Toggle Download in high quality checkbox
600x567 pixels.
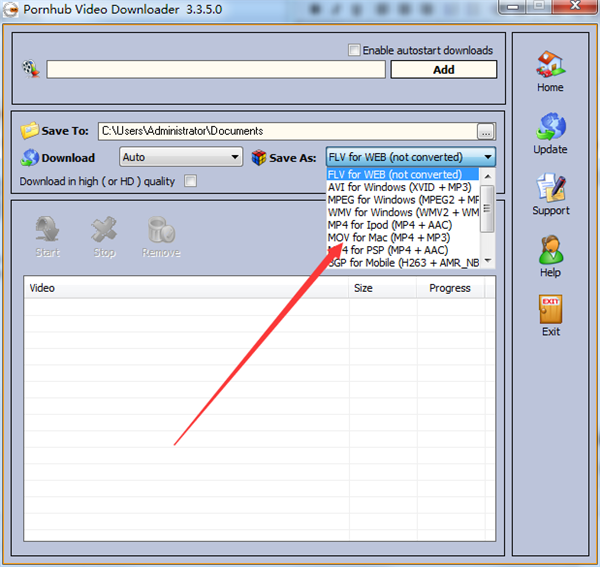[x=191, y=181]
